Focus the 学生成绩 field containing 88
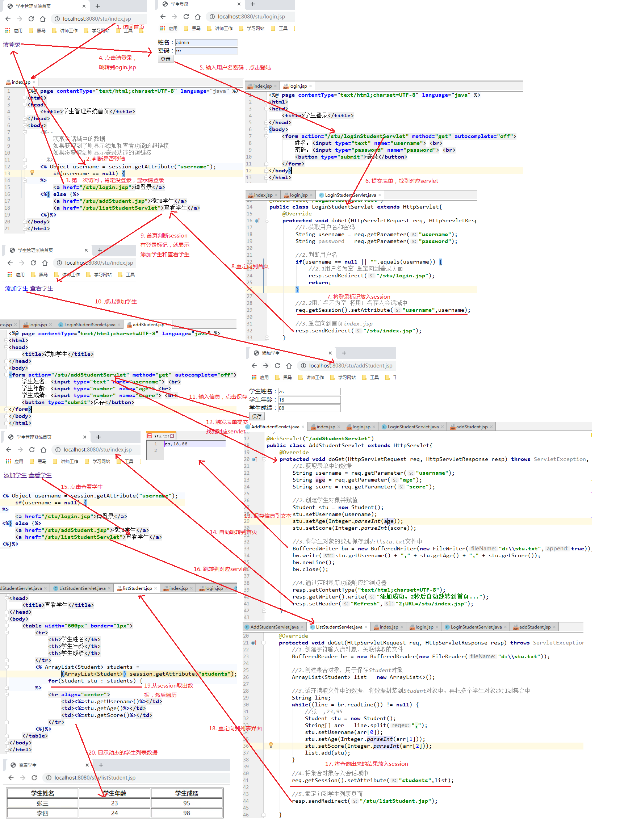 pos(309,408)
